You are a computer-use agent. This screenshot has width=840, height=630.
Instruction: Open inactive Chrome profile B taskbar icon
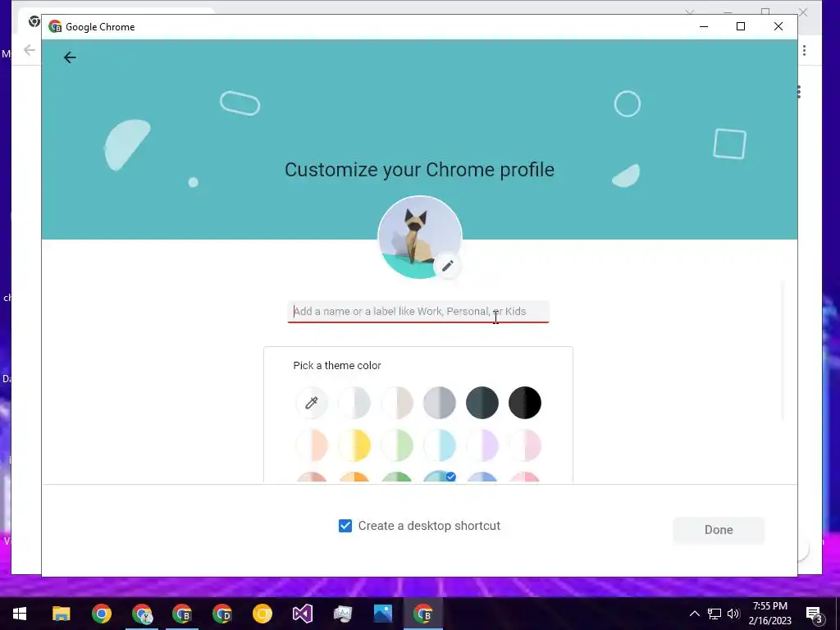[182, 614]
